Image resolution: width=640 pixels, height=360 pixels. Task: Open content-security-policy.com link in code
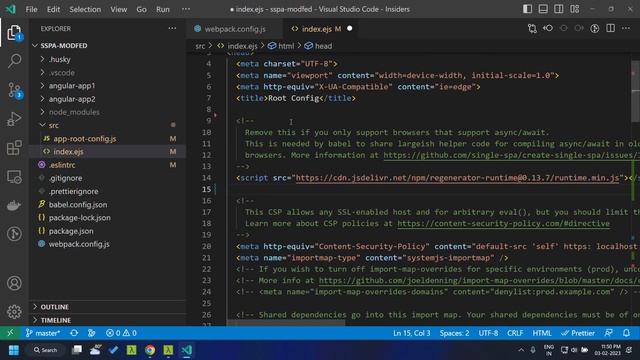[503, 224]
